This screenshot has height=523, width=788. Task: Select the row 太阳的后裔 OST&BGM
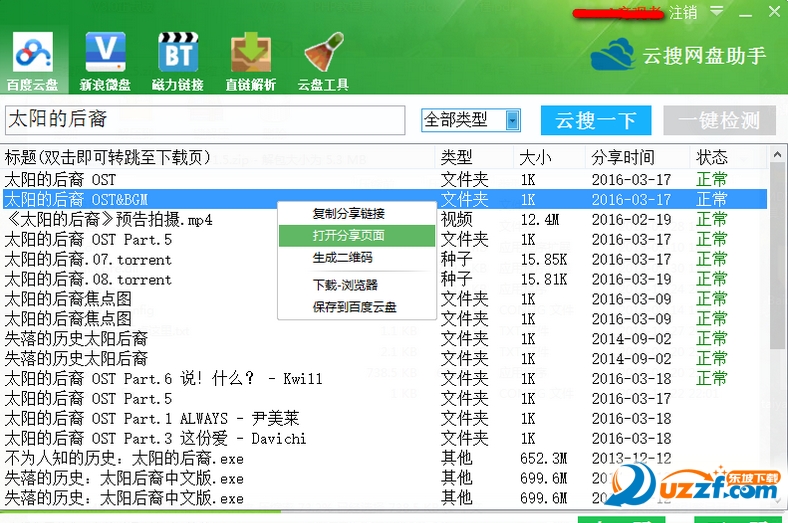384,199
